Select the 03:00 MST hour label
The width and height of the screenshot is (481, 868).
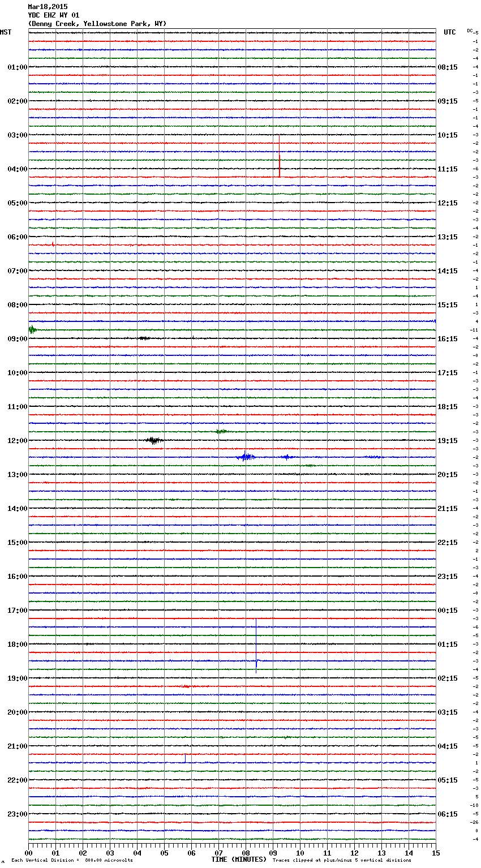point(18,135)
